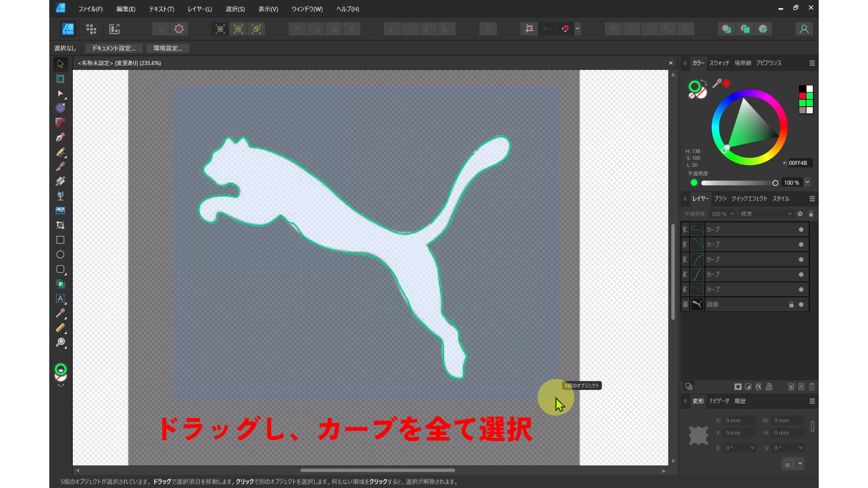
Task: Toggle visibility of the 画像 layer
Action: pos(801,305)
